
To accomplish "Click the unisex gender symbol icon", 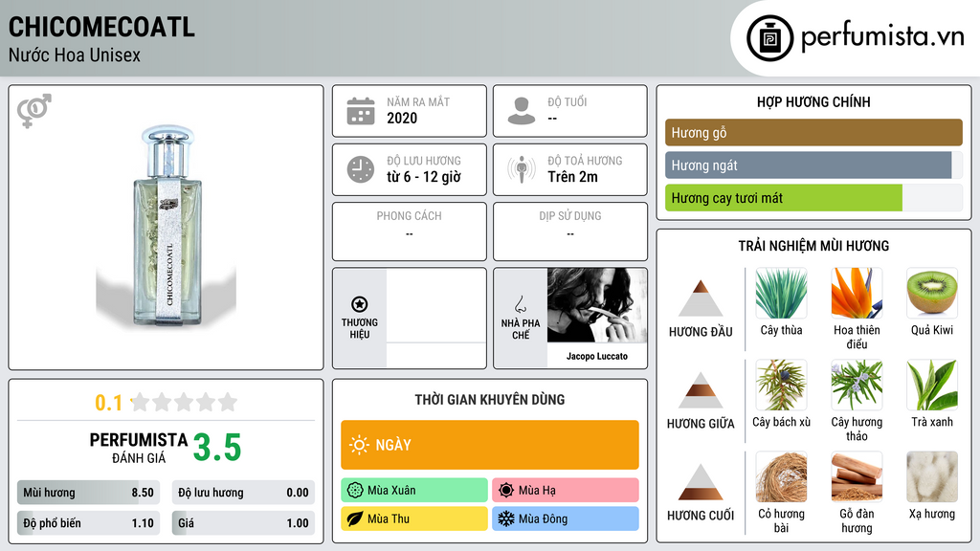I will tap(33, 111).
